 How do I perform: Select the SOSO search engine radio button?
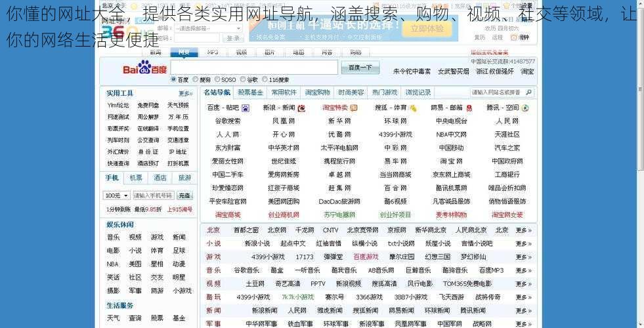(218, 79)
